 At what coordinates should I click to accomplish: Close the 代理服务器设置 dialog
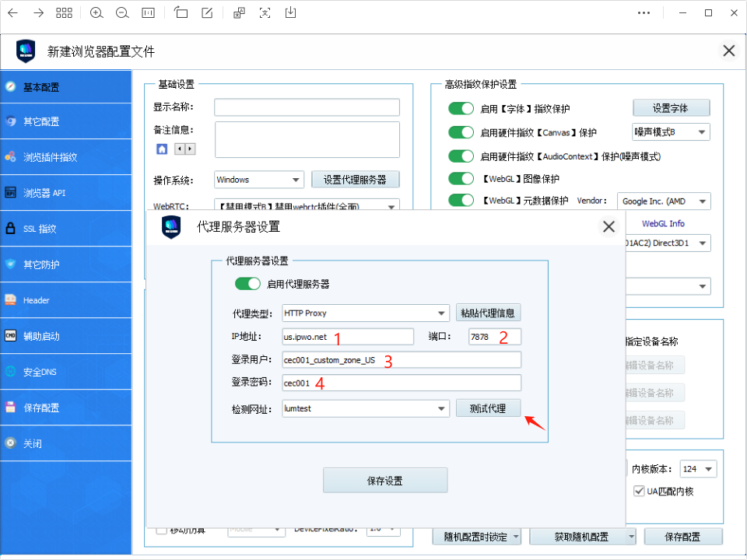608,226
